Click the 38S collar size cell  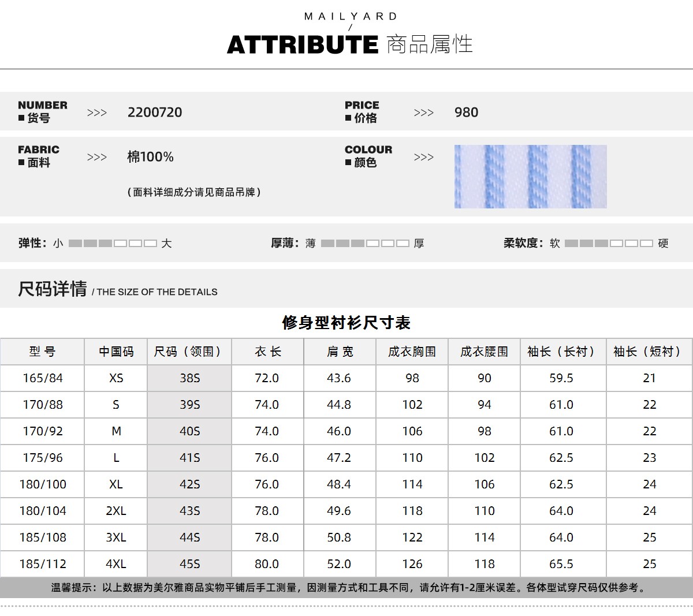[189, 378]
